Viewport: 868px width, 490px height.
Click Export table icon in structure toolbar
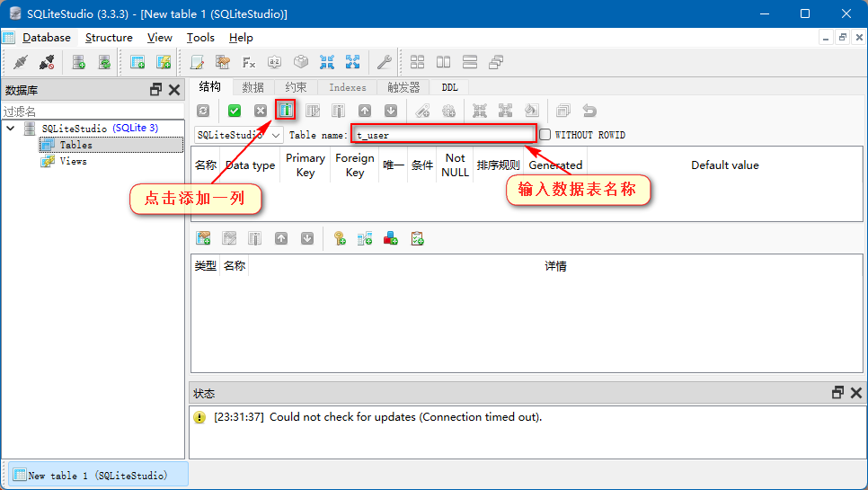505,111
